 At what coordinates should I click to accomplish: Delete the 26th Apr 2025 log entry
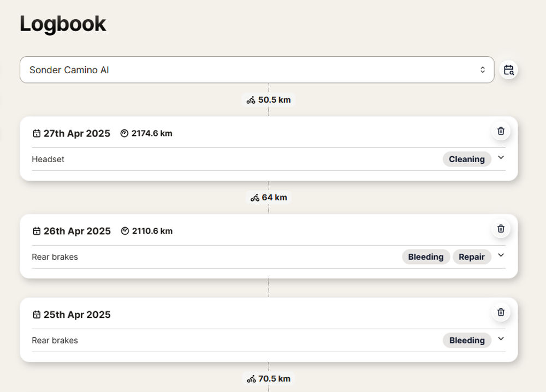click(501, 229)
